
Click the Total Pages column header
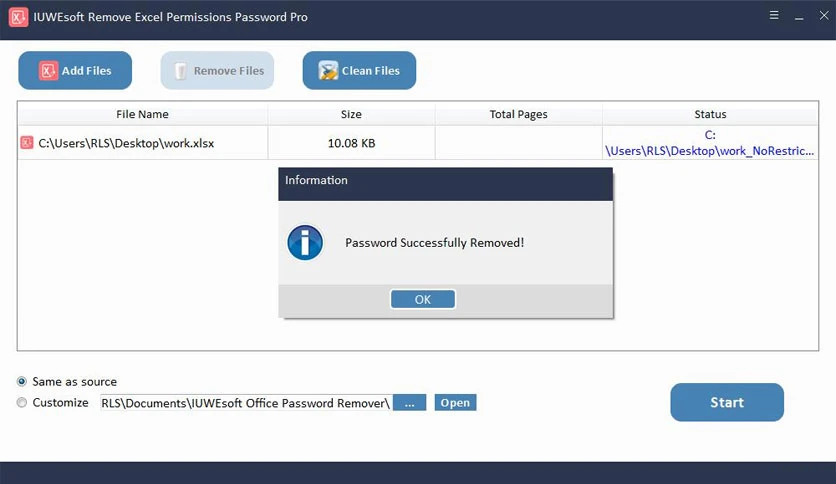[x=518, y=114]
